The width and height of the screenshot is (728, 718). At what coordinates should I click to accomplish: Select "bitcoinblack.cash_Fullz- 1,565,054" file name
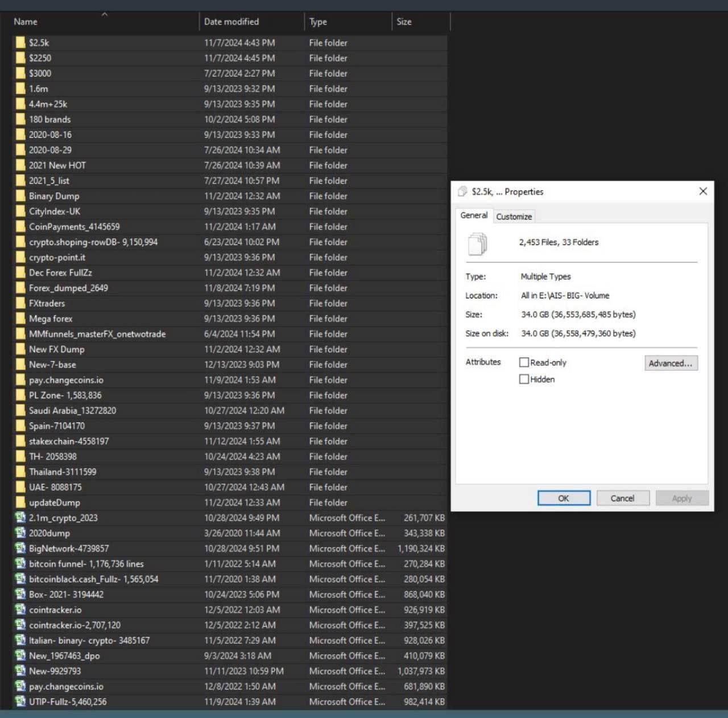(x=94, y=579)
